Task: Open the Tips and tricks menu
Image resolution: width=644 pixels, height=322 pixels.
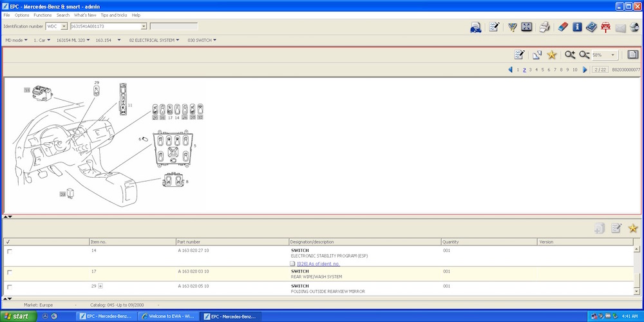Action: [x=114, y=15]
